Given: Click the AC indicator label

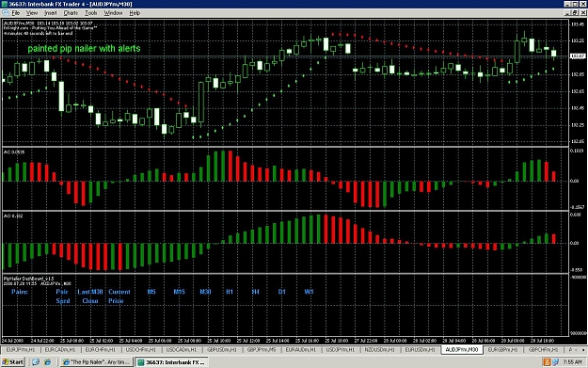Looking at the screenshot, I should click(14, 152).
